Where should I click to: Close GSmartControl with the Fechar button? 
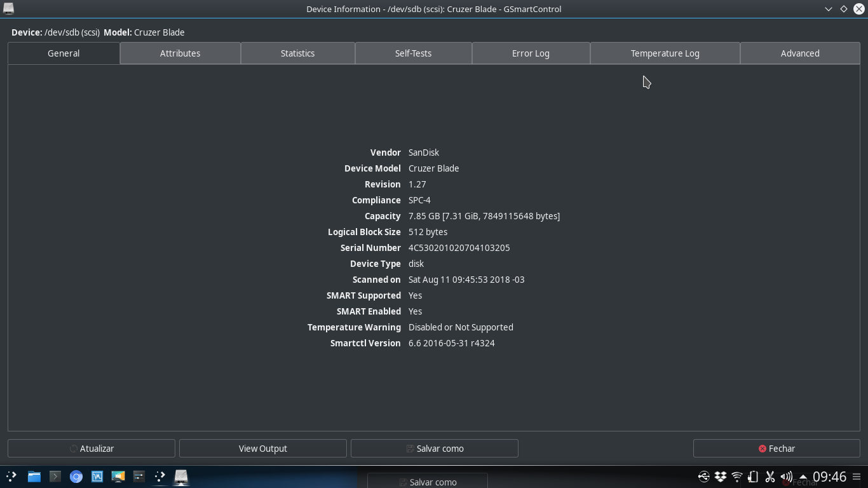click(776, 448)
